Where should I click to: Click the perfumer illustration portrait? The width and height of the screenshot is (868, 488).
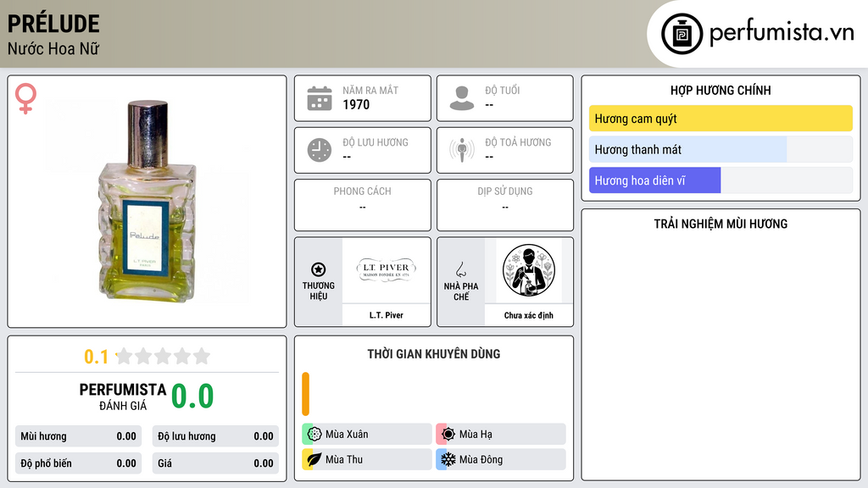529,270
